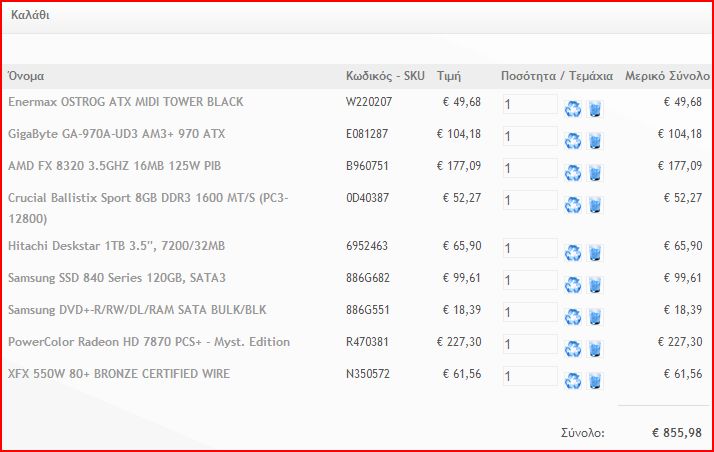Update quantity icon for Hitachi Deskstar 1TB
The height and width of the screenshot is (452, 714).
(x=573, y=253)
